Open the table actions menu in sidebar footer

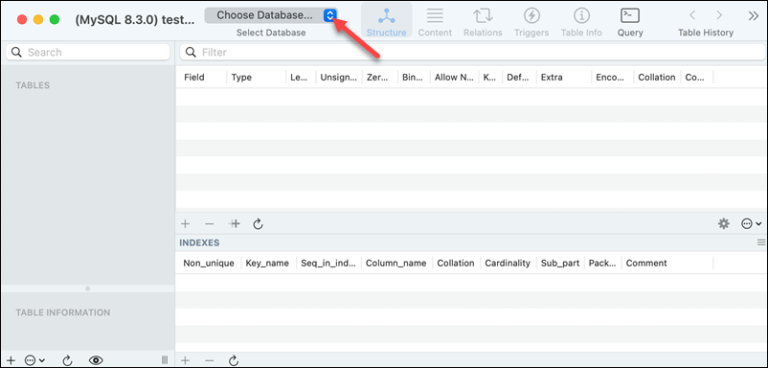click(x=34, y=360)
